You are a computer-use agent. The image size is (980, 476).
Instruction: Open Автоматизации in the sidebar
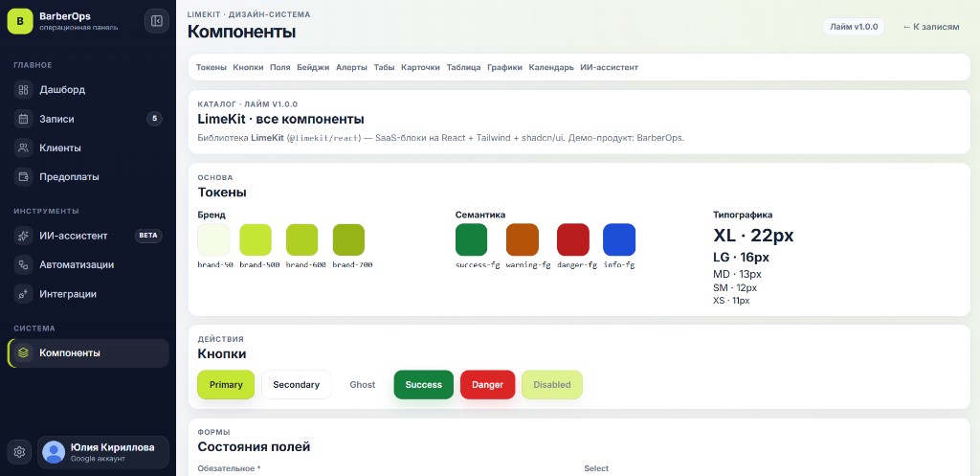[x=88, y=264]
